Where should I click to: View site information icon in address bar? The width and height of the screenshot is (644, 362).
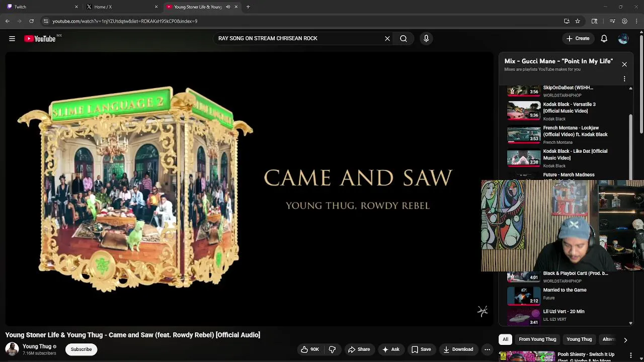[x=46, y=21]
